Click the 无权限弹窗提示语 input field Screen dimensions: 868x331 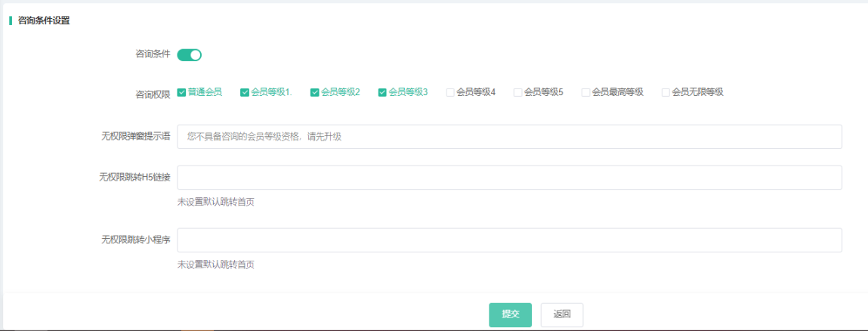[509, 137]
